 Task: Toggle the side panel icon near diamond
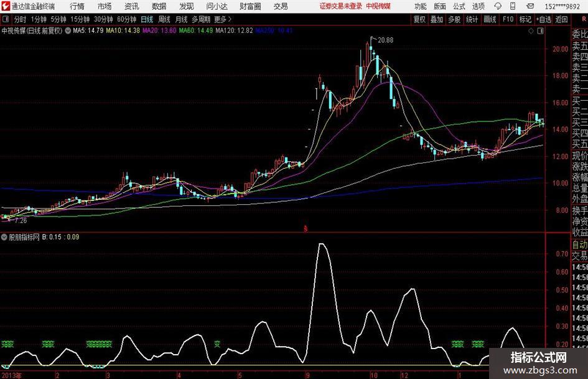point(540,31)
